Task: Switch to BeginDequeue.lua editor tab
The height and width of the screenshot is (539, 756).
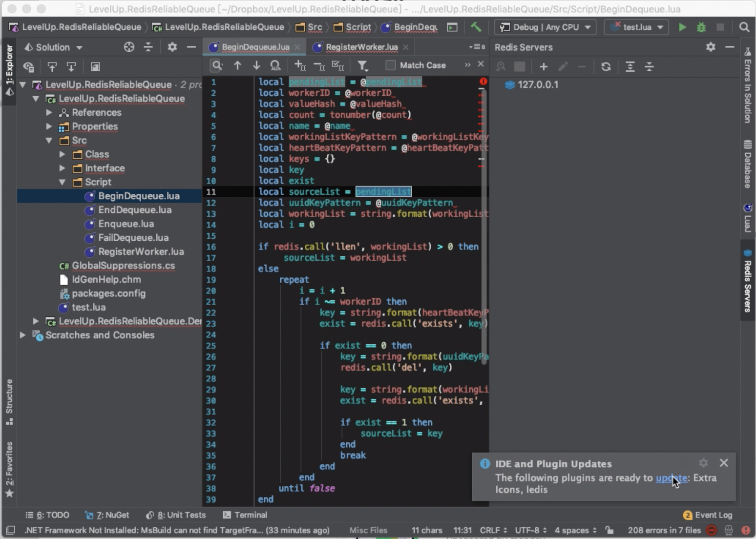Action: click(255, 47)
